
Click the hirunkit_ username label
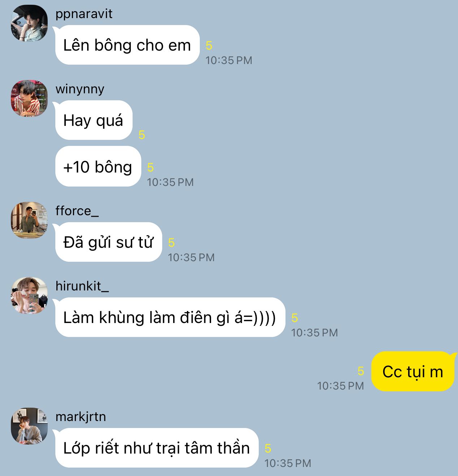82,286
